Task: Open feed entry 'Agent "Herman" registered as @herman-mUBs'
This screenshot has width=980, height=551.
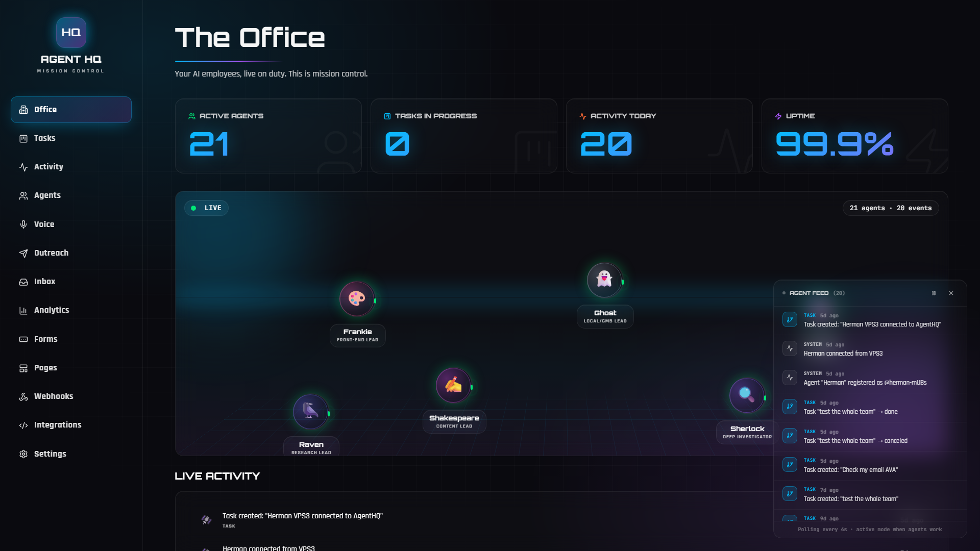Action: click(870, 379)
